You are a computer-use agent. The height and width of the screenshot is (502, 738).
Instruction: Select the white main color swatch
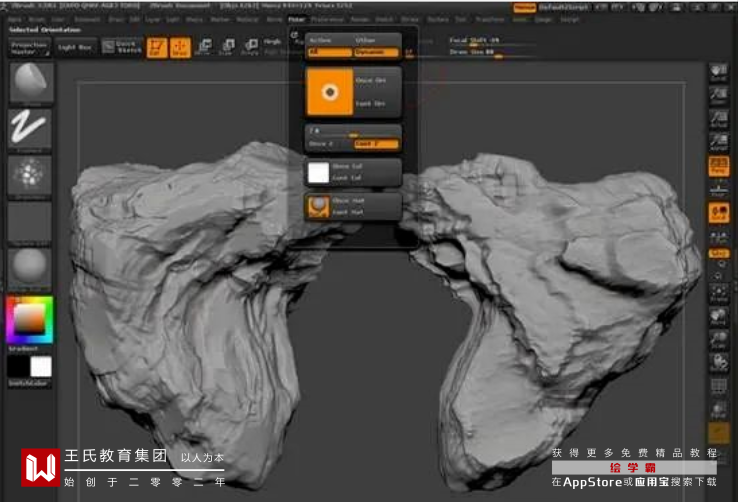point(41,367)
